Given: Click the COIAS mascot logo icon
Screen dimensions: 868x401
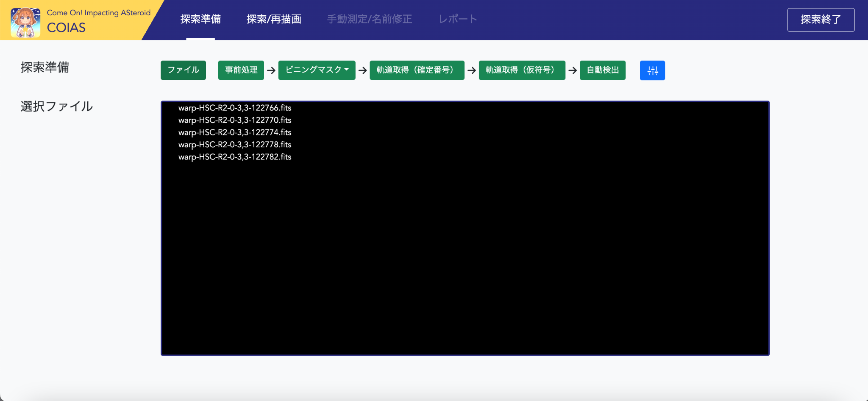Looking at the screenshot, I should pyautogui.click(x=25, y=22).
